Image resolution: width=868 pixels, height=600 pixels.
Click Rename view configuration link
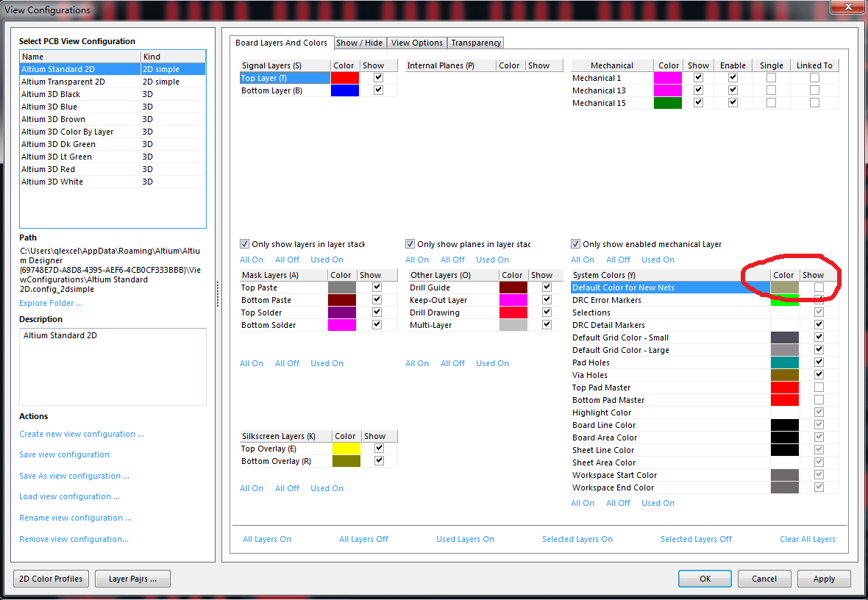[x=75, y=518]
